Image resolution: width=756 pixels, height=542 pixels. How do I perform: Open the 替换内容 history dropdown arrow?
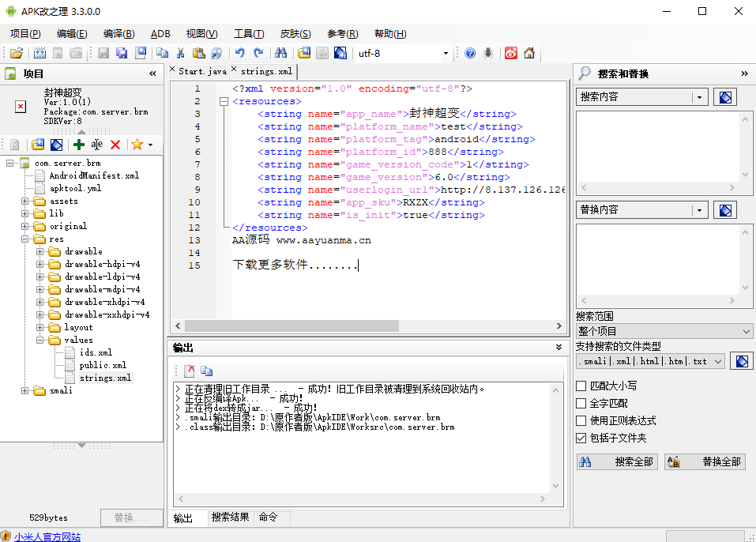[700, 210]
